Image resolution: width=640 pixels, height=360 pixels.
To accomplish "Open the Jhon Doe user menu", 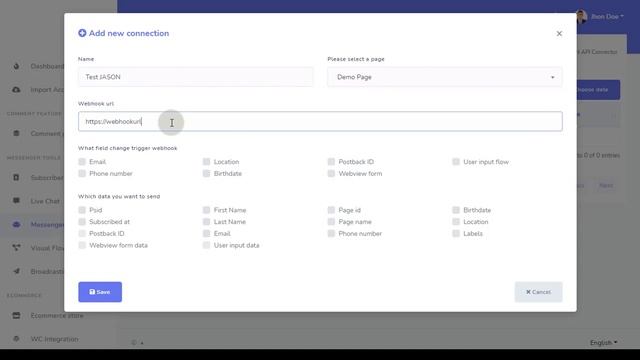I will 607,16.
